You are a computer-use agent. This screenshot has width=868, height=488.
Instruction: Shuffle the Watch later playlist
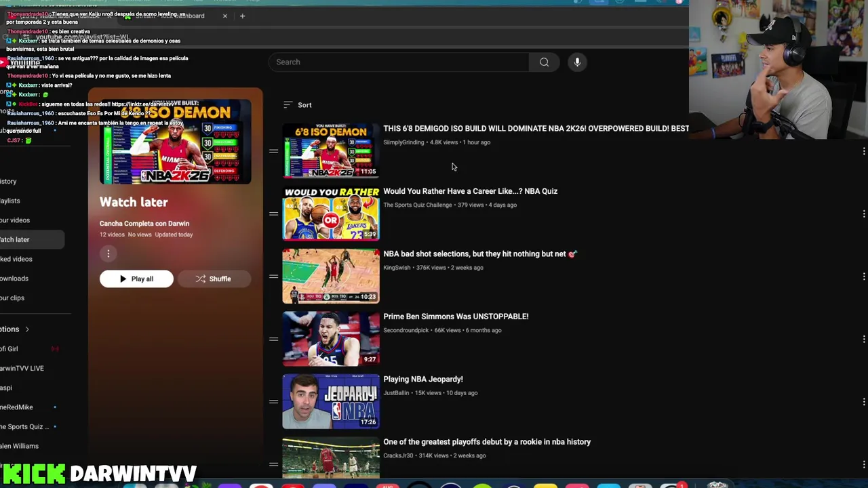point(214,279)
